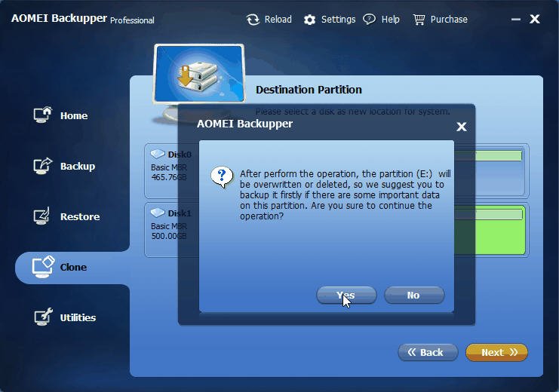Open Settings via the gear icon
The image size is (559, 392).
[309, 20]
